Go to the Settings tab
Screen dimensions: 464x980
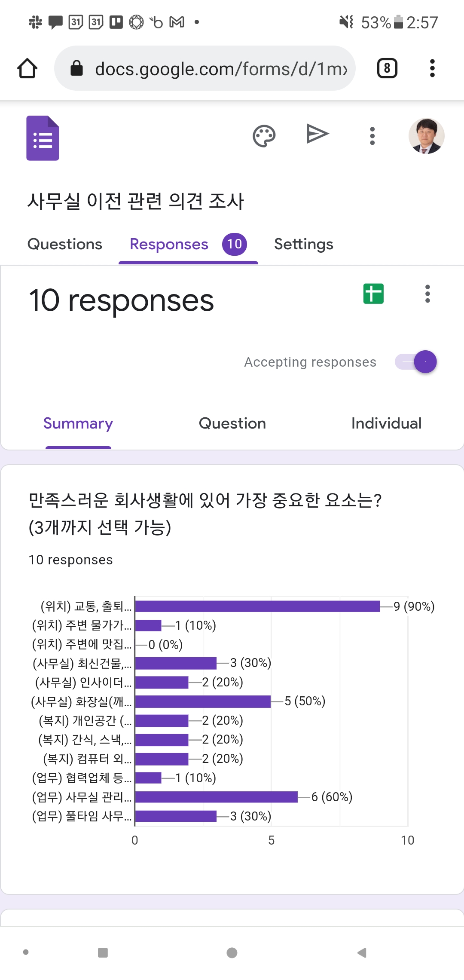click(x=303, y=244)
